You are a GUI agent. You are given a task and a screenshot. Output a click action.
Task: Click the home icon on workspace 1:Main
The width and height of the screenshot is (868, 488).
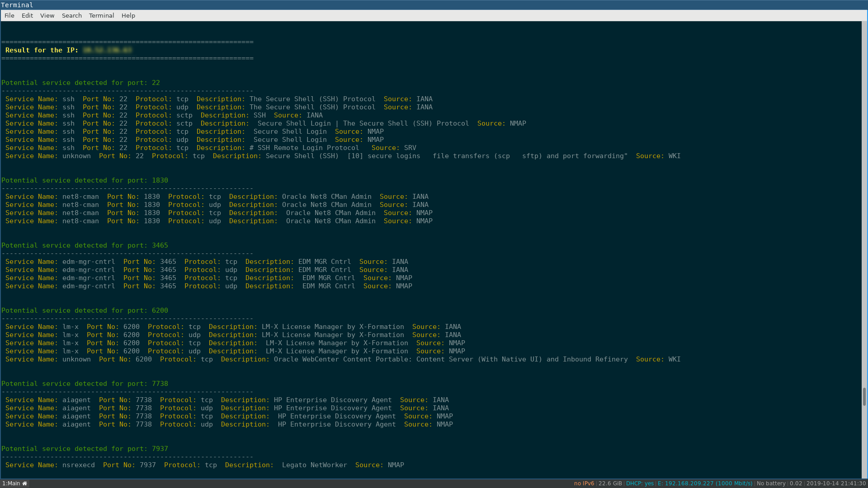click(x=25, y=483)
